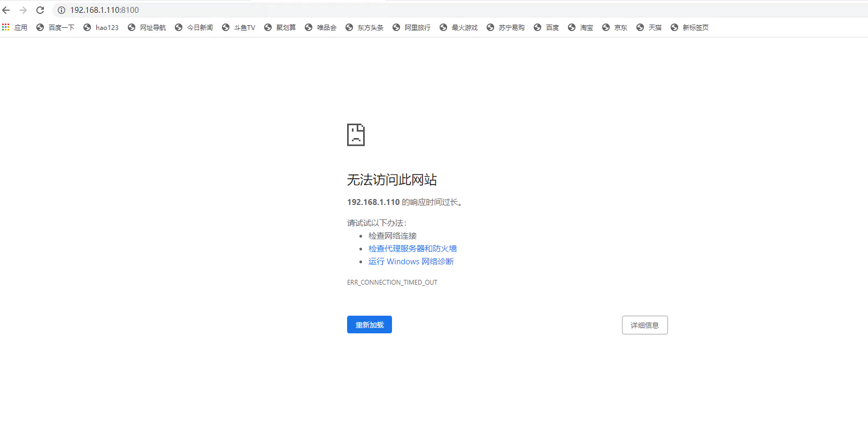Click the address bar showing 192.168.1.110:8100
This screenshot has width=868, height=435.
460,10
